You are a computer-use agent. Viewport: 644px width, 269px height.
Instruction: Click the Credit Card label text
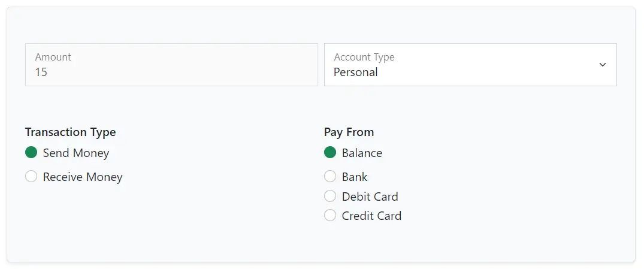point(371,216)
